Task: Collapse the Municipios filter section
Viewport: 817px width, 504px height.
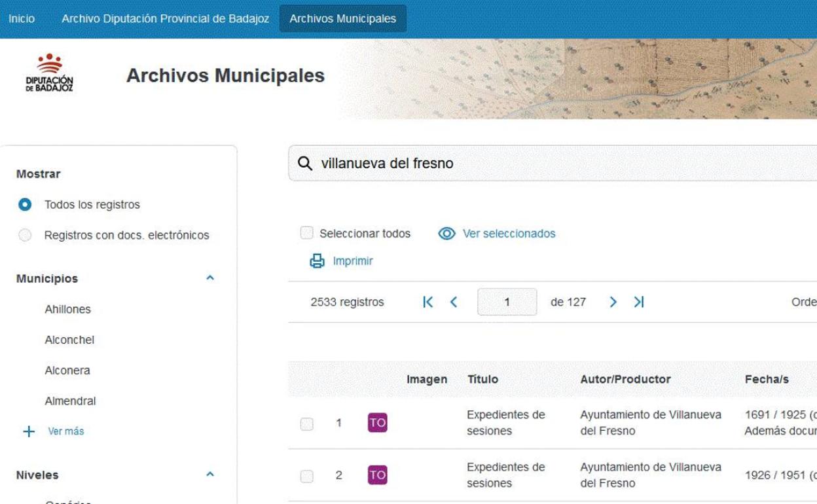Action: (210, 278)
